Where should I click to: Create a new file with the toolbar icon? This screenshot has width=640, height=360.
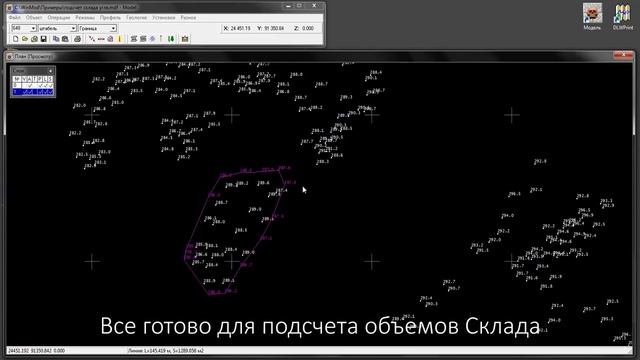[x=16, y=39]
